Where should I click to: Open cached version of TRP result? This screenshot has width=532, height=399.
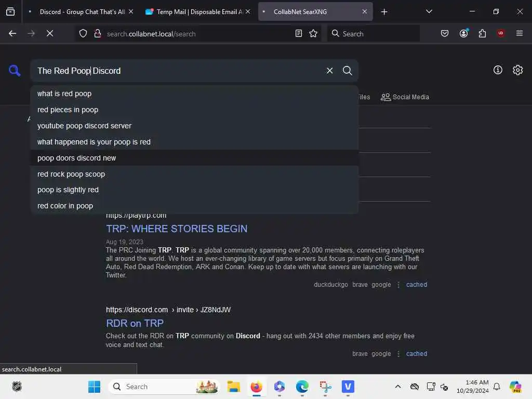click(x=416, y=285)
